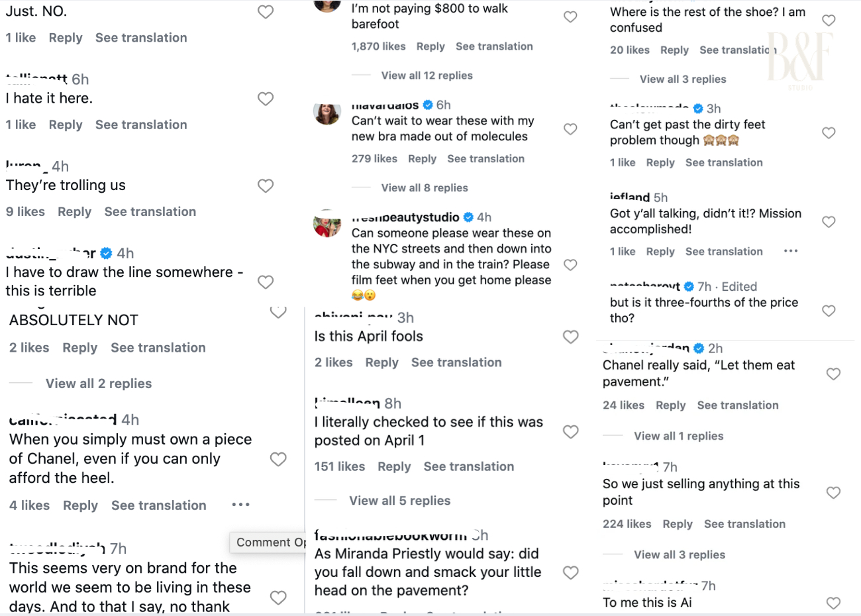Screen dimensions: 861x616
Task: Open more options on "afford the heel" comment
Action: [241, 505]
